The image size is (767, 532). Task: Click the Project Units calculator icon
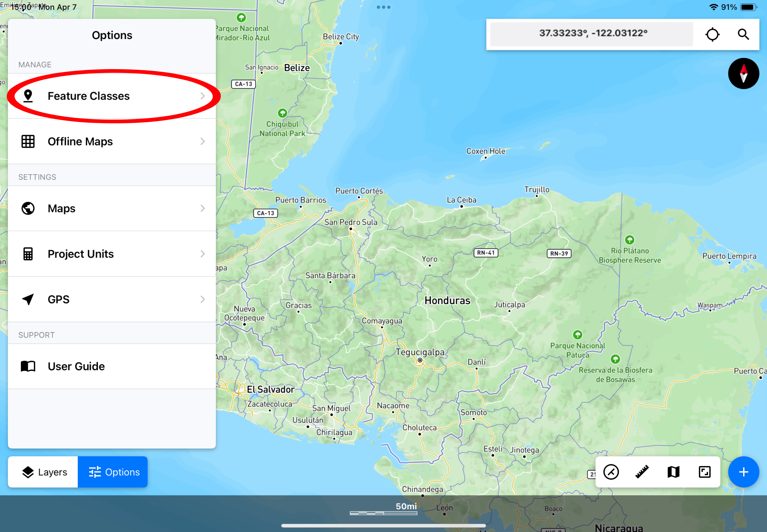click(28, 254)
